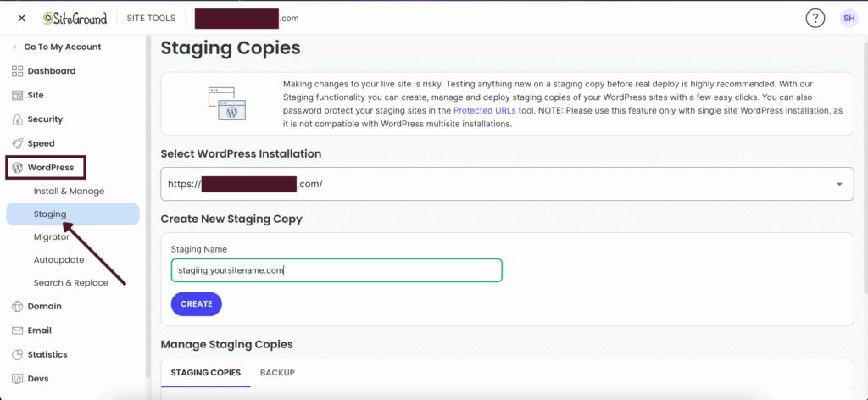Click the Statistics clock icon
The image size is (868, 400).
18,354
